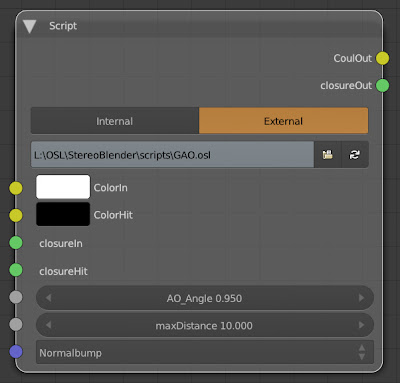Click the GAO.osl script file path field
This screenshot has height=383, width=400.
coord(172,155)
